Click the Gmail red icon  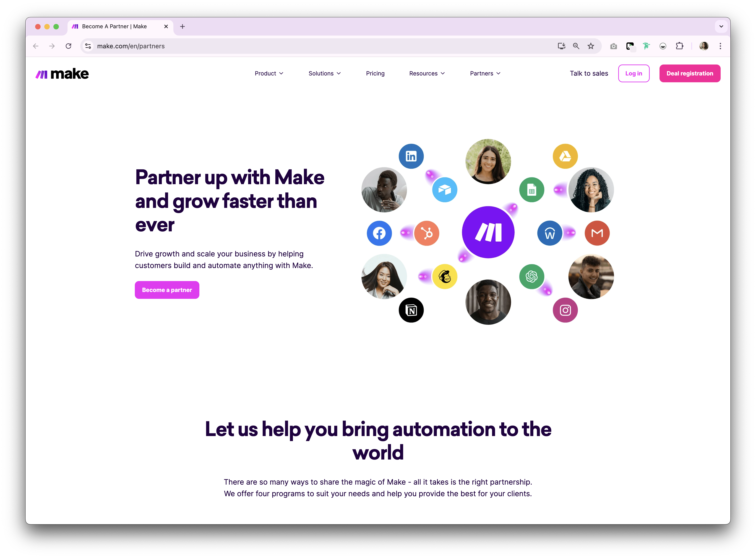(x=597, y=233)
